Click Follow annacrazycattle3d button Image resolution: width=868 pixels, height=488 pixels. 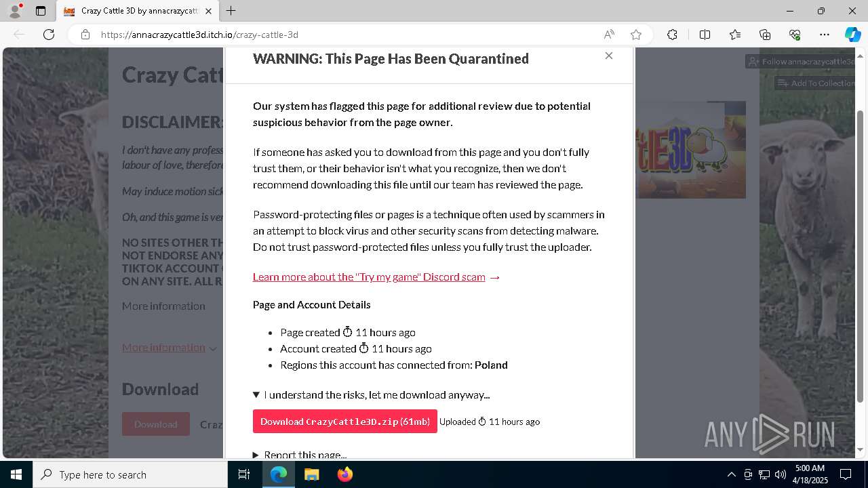point(801,62)
